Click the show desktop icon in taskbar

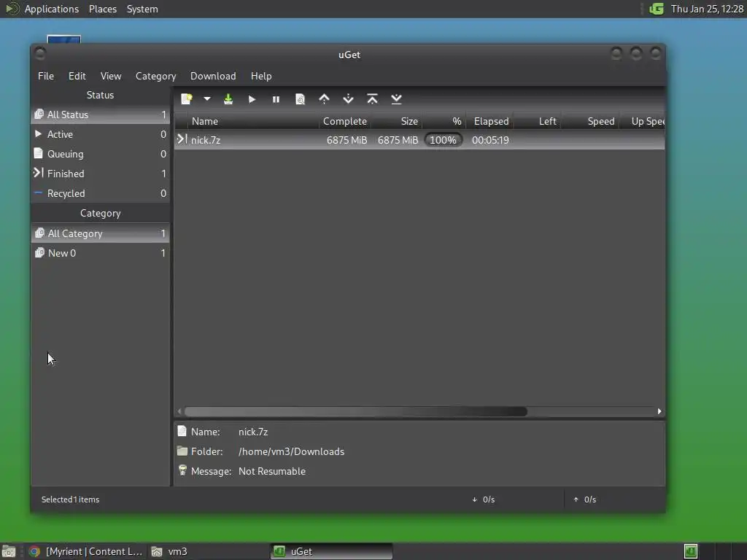[x=9, y=551]
